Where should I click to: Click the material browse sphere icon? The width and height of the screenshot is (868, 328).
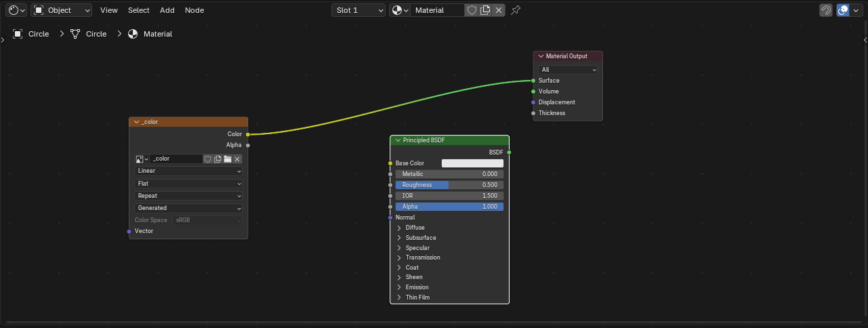click(x=400, y=10)
